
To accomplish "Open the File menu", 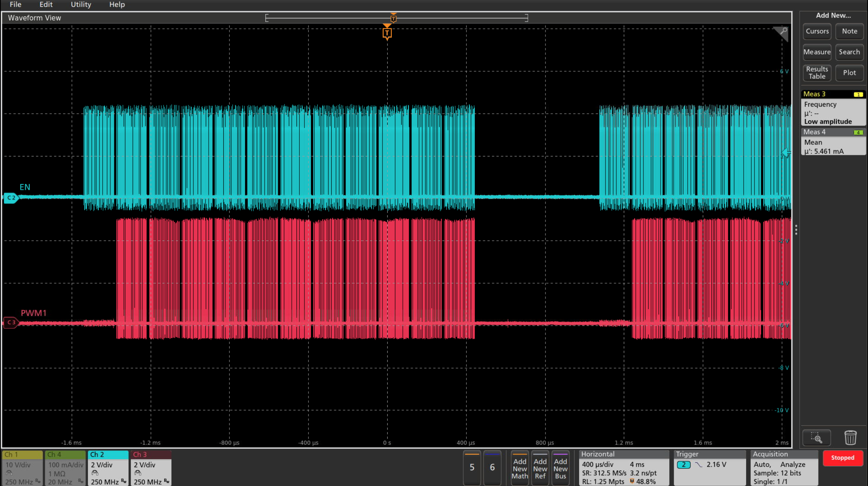I will click(x=16, y=4).
